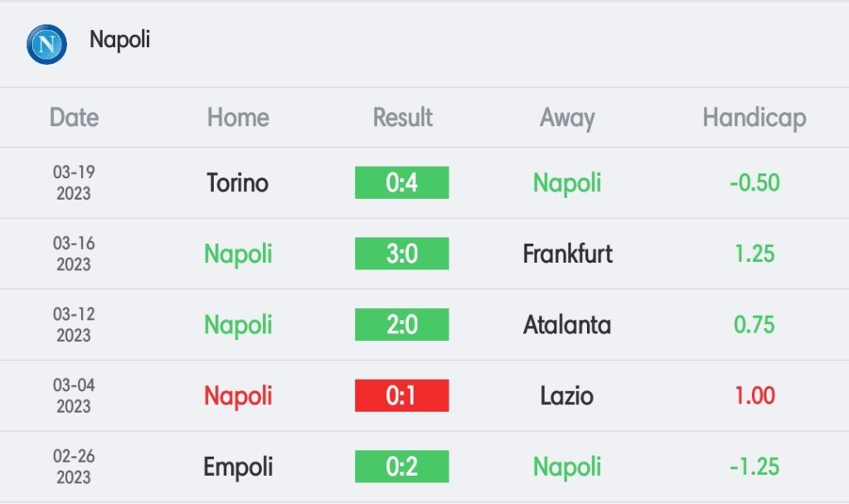Click the Handicap column header
Image resolution: width=849 pixels, height=504 pixels.
[754, 119]
